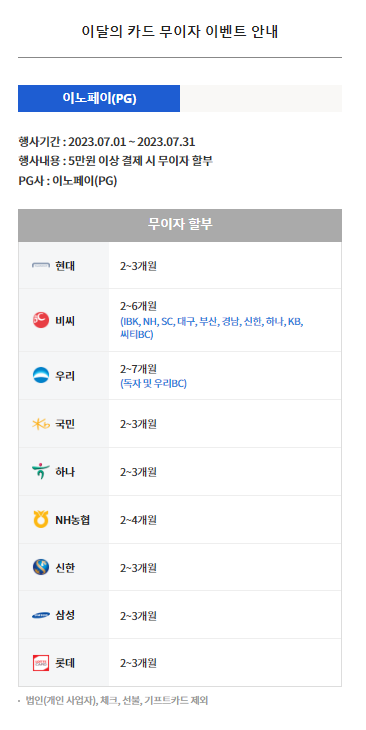
Task: Click the red BC card logo
Action: point(41,320)
